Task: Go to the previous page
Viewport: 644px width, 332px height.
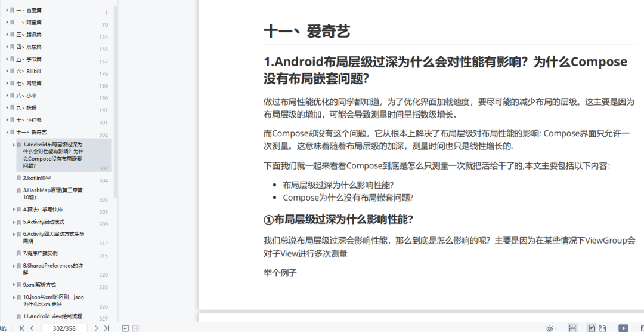Action: coord(32,328)
